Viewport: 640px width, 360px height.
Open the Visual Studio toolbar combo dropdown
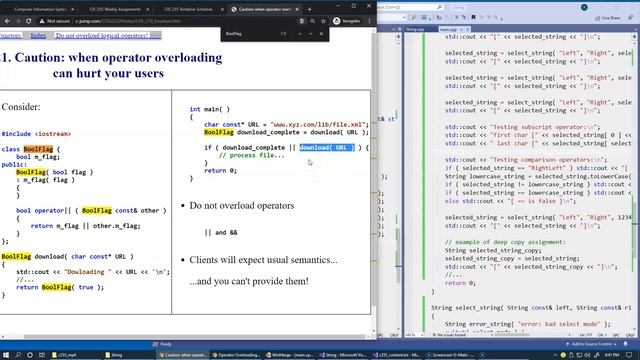coord(404,18)
